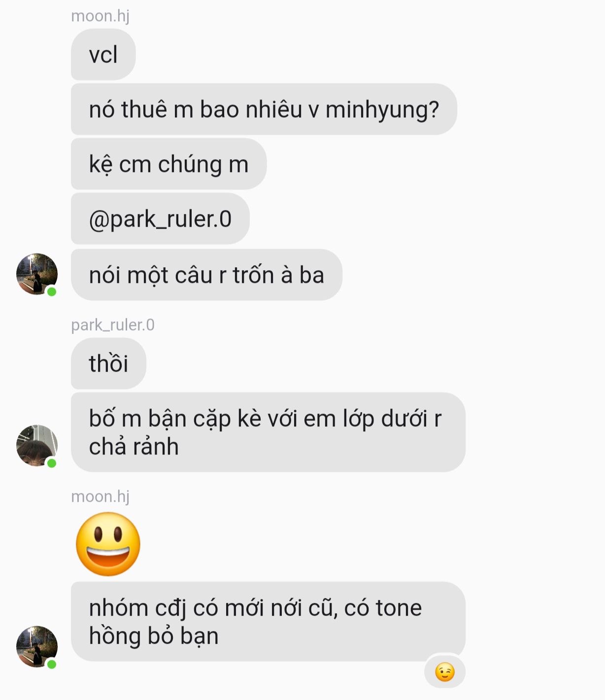Open the wink emoji reaction
The image size is (605, 700).
(x=445, y=672)
